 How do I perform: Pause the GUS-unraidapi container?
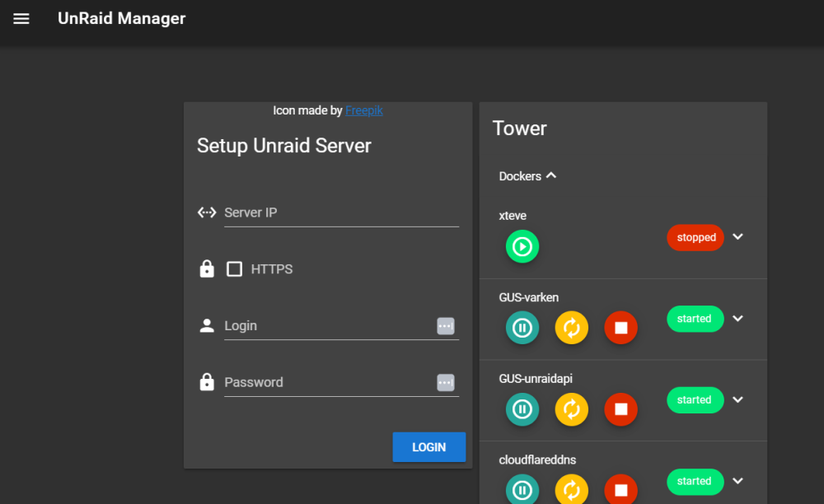coord(522,409)
